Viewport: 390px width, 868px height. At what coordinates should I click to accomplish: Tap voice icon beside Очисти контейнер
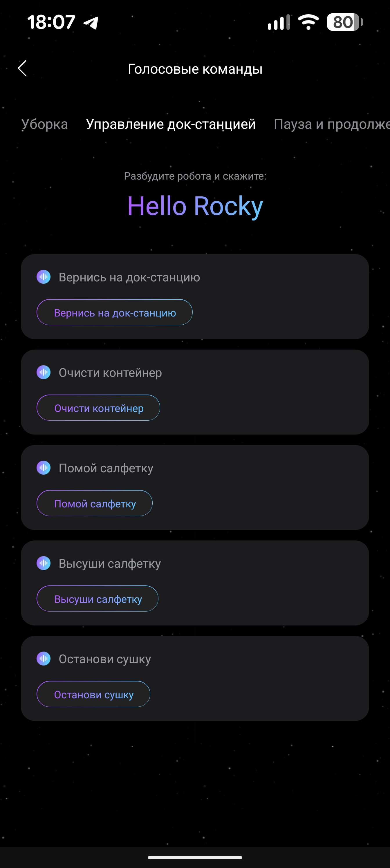point(44,372)
